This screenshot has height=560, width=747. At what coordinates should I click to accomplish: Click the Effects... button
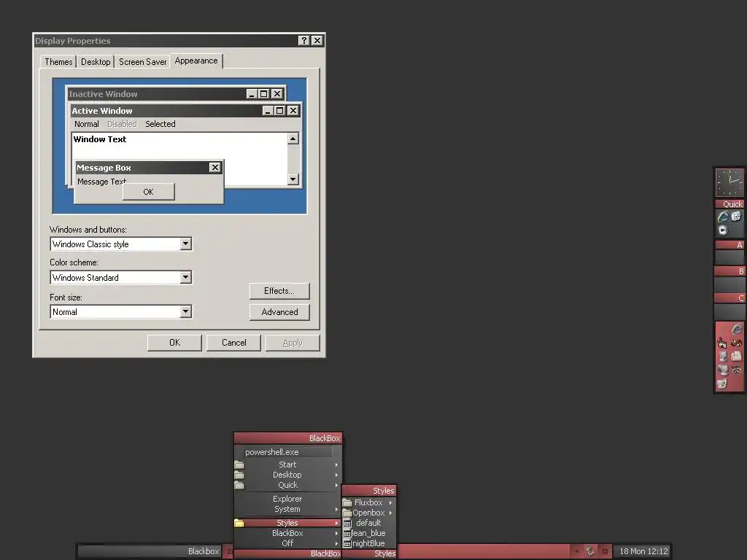(279, 291)
